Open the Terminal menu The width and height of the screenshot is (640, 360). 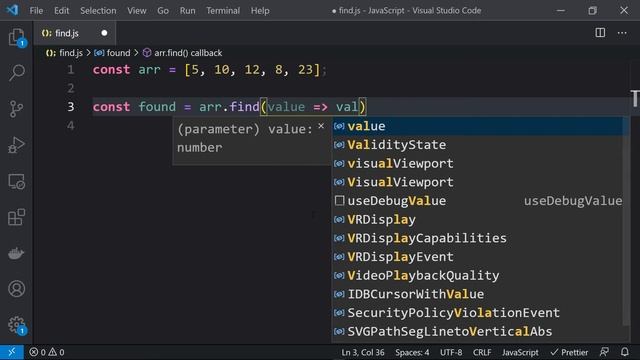tap(223, 11)
